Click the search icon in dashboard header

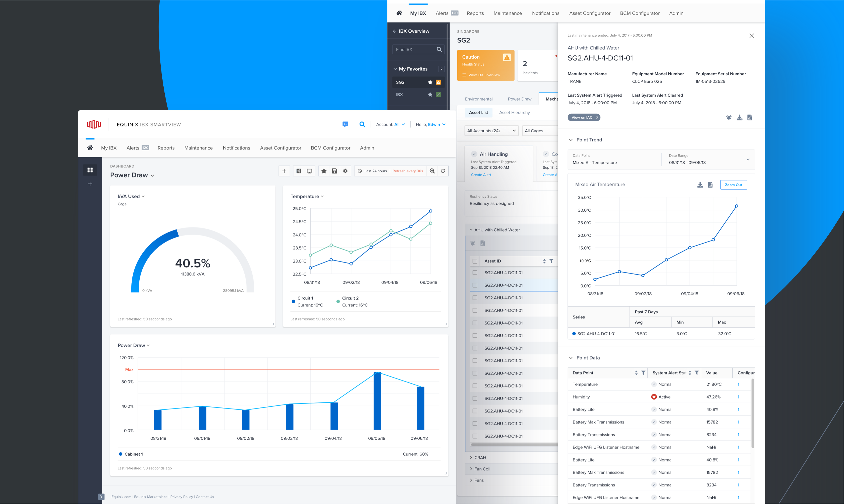point(362,124)
